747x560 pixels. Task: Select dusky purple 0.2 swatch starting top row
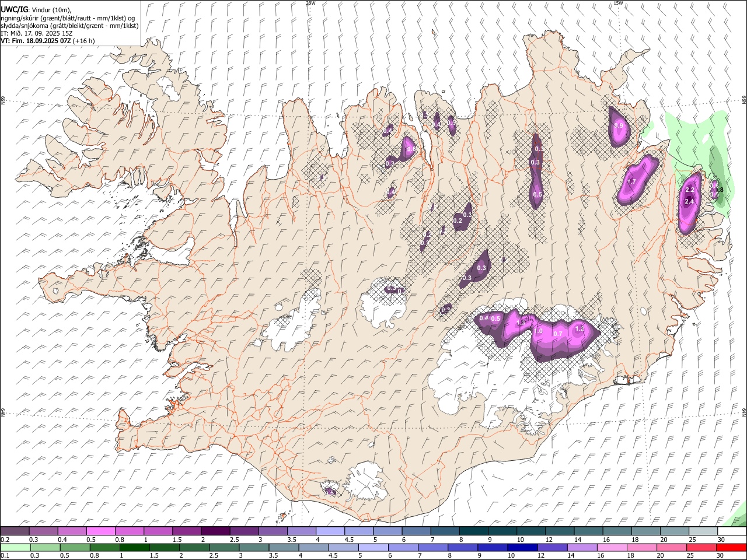(x=15, y=531)
